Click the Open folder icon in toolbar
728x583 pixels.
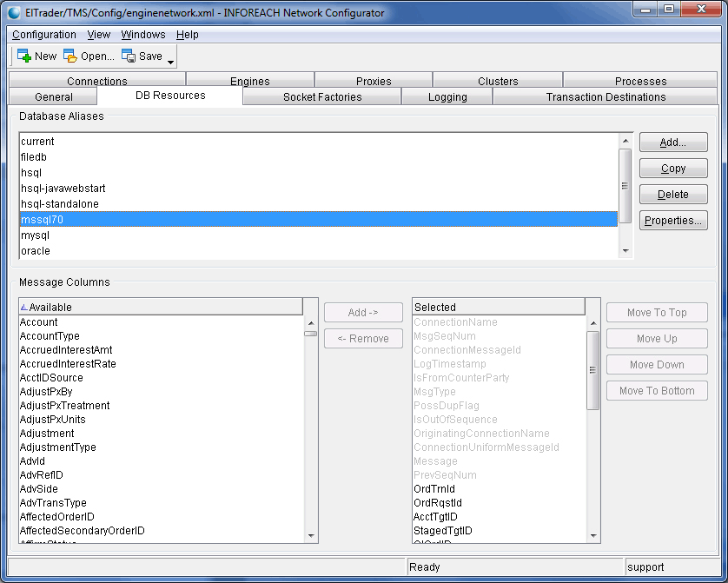70,56
